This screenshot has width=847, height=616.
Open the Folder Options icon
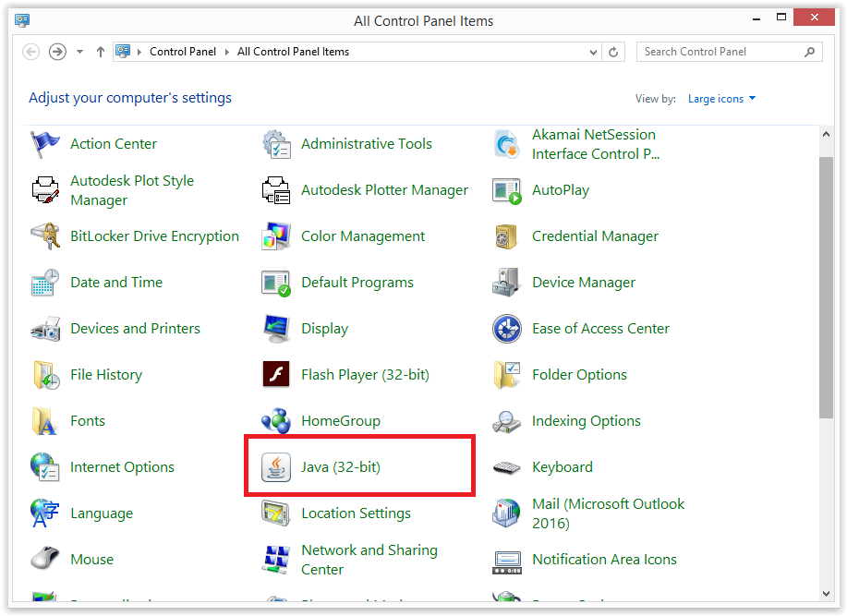pos(507,375)
